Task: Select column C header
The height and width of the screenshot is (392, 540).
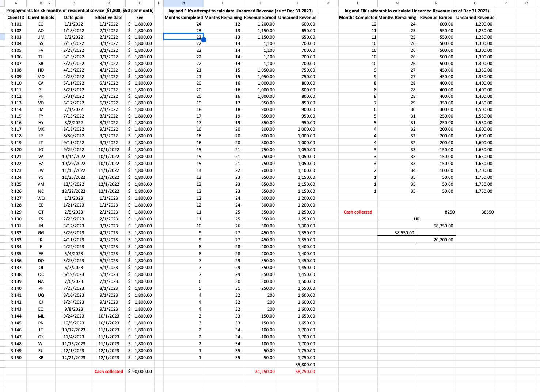Action: pyautogui.click(x=74, y=3)
